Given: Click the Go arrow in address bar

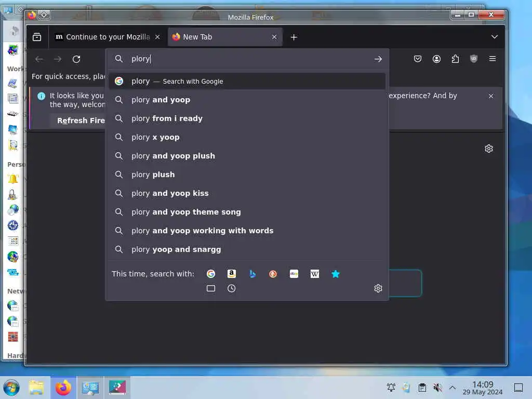Looking at the screenshot, I should click(x=378, y=59).
